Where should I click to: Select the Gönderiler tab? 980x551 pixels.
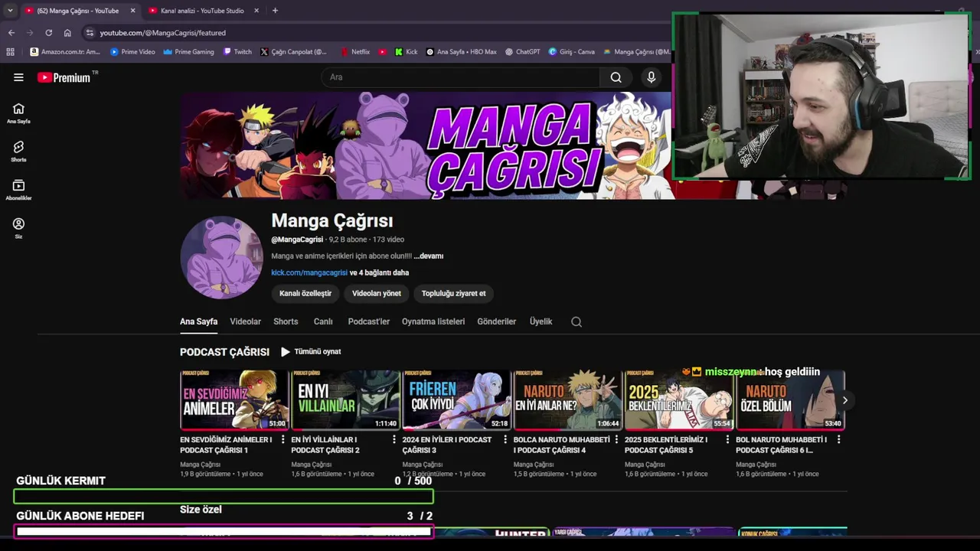pyautogui.click(x=497, y=321)
